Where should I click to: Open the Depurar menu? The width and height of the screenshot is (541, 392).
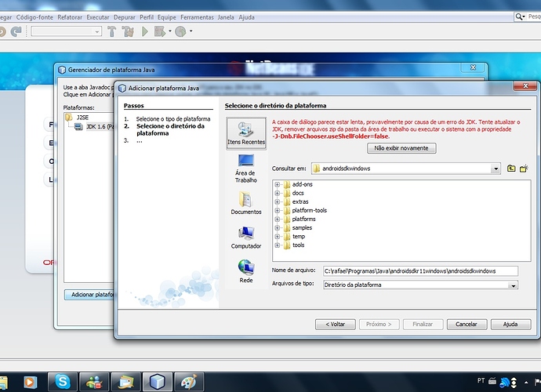coord(124,17)
